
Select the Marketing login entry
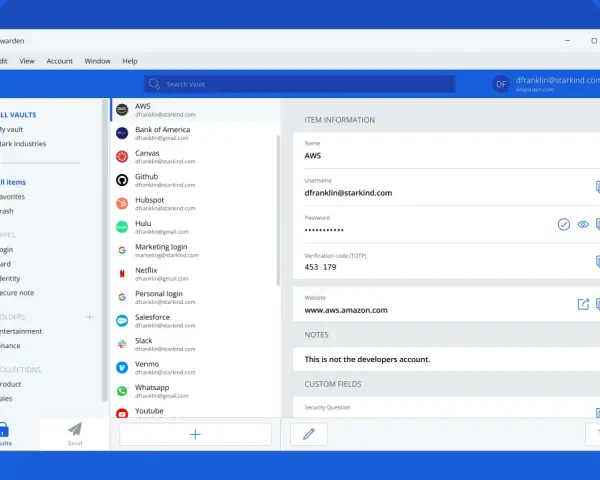click(x=196, y=250)
